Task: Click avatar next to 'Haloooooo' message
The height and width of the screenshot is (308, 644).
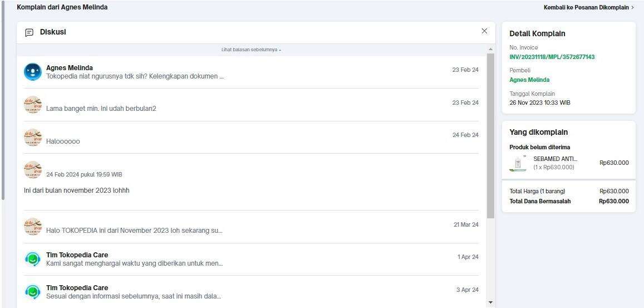Action: (x=33, y=138)
